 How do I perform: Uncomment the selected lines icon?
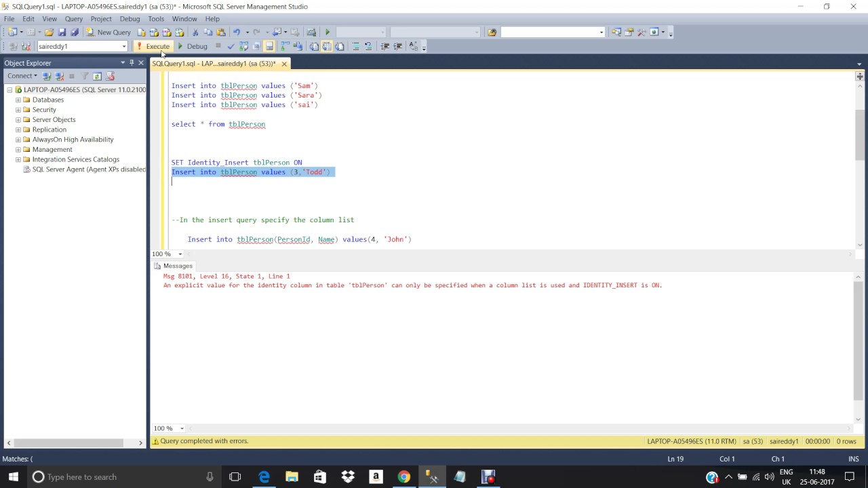pyautogui.click(x=368, y=46)
